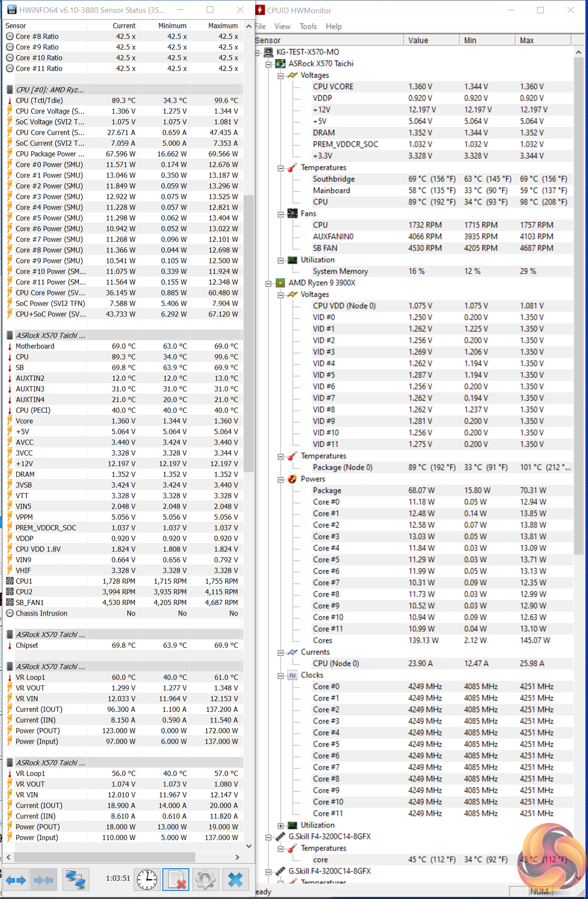This screenshot has height=899, width=588.
Task: Click the HWiNFO horizontal scroll-right arrow
Action: [237, 857]
